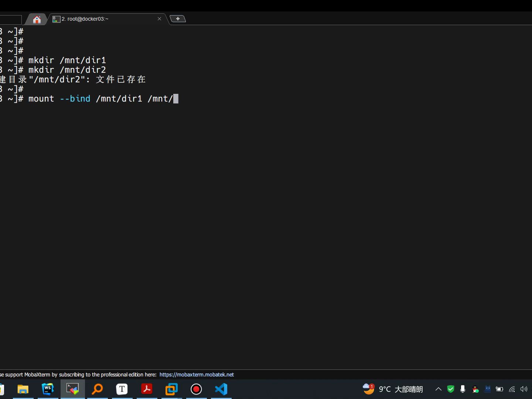Launch Typora from the taskbar
The image size is (532, 399).
[122, 389]
